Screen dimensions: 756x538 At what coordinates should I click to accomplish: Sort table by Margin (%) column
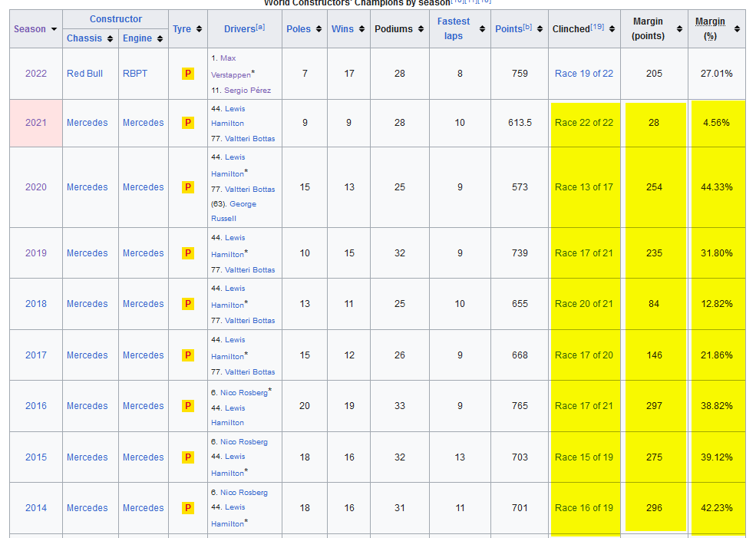click(x=737, y=29)
